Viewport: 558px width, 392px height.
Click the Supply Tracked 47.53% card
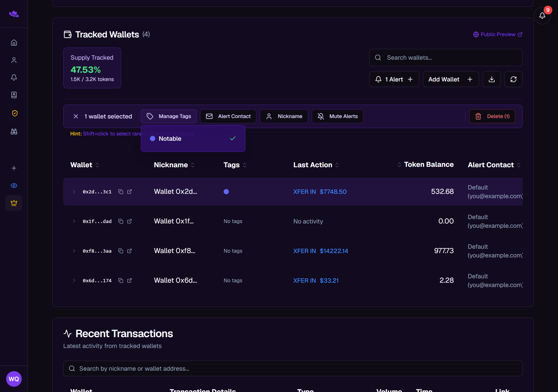(92, 68)
